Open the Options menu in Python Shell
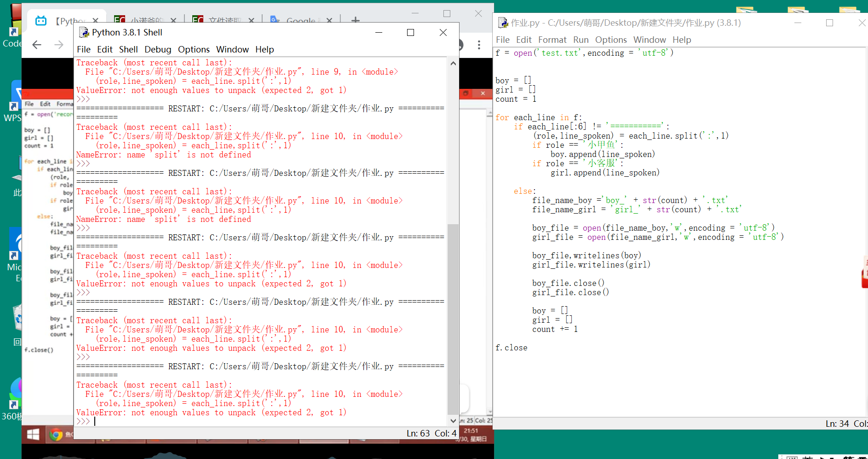This screenshot has width=868, height=459. (x=194, y=49)
